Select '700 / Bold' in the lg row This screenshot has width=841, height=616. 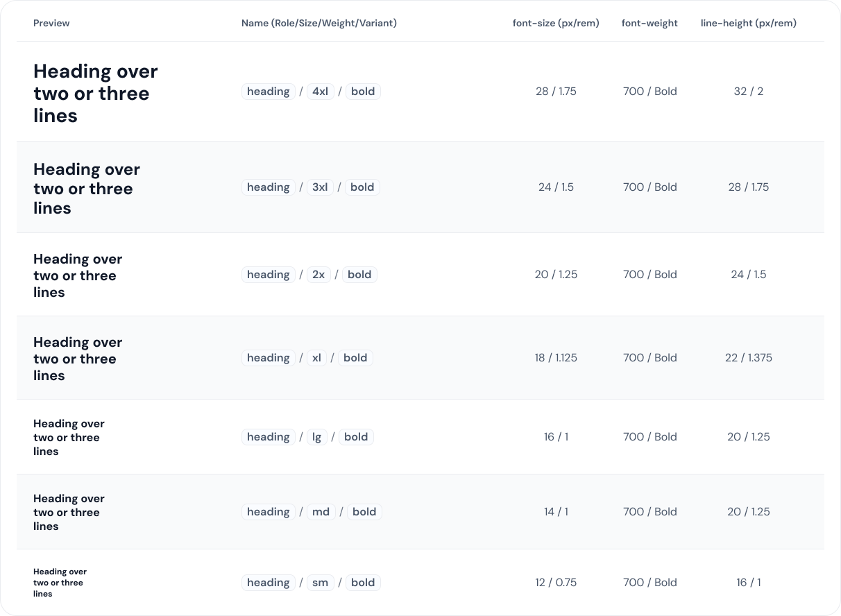[649, 436]
